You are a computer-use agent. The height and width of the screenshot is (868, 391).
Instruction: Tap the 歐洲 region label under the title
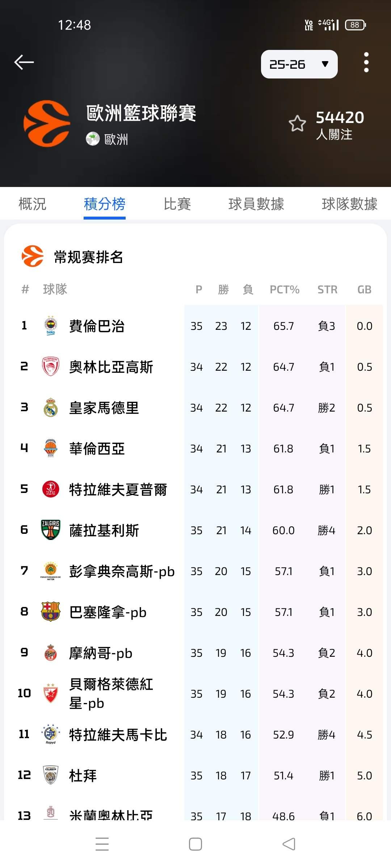116,139
